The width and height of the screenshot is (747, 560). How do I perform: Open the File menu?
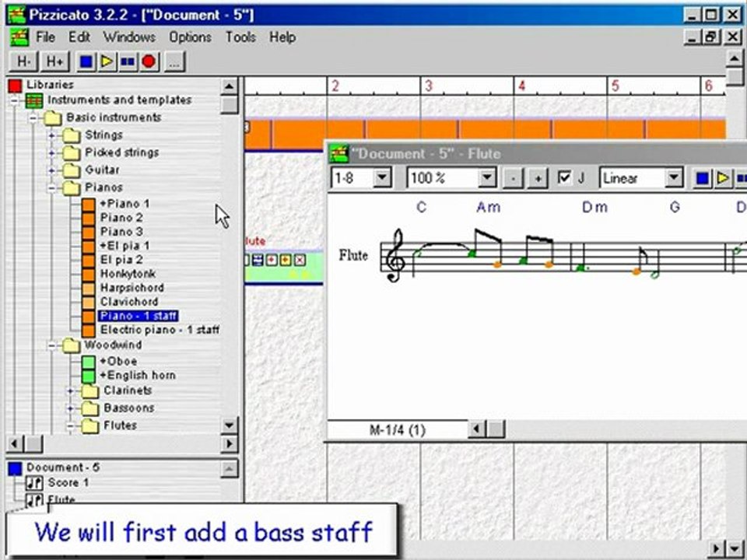click(46, 37)
